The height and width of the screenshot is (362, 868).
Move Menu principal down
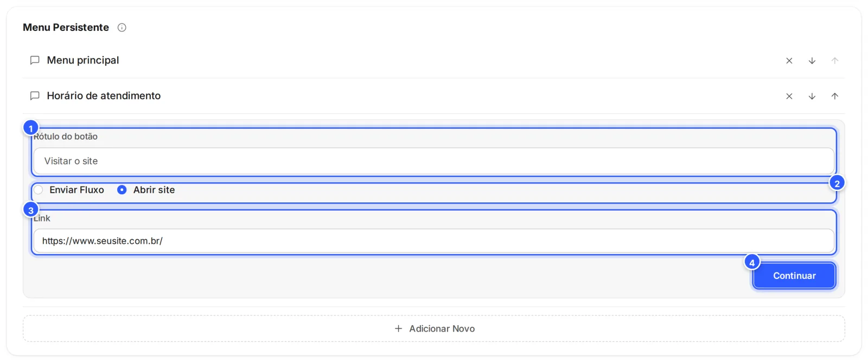pyautogui.click(x=812, y=61)
